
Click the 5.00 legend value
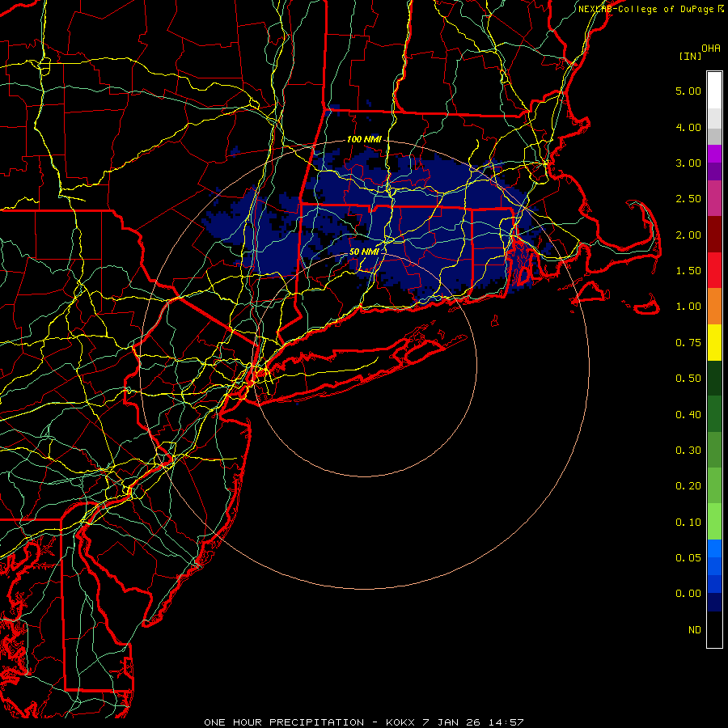tap(688, 91)
